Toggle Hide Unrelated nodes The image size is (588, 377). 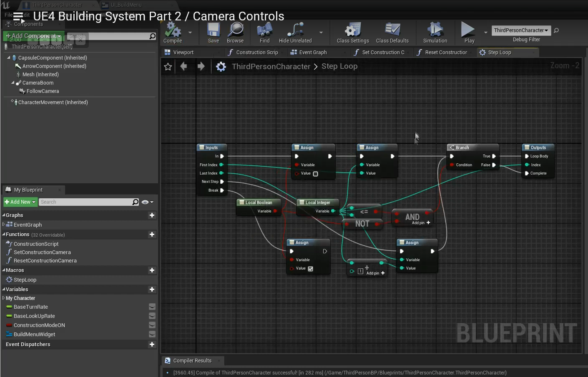295,32
